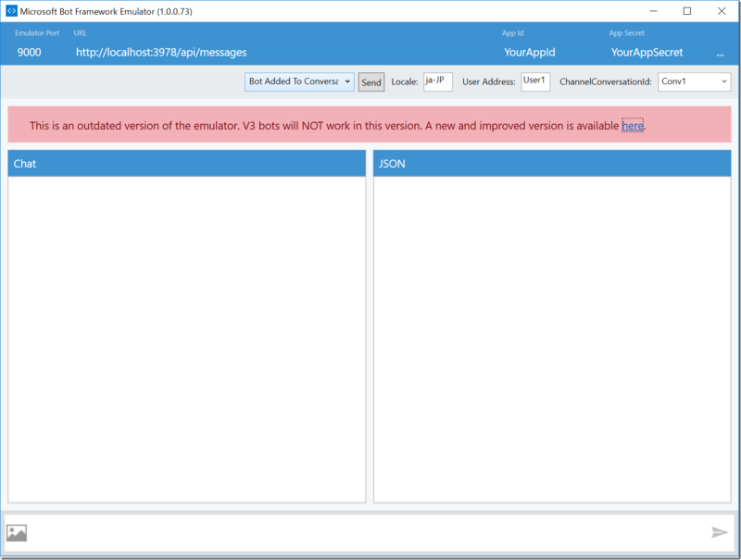Close the Bot Framework Emulator window
The image size is (741, 560).
tap(722, 11)
